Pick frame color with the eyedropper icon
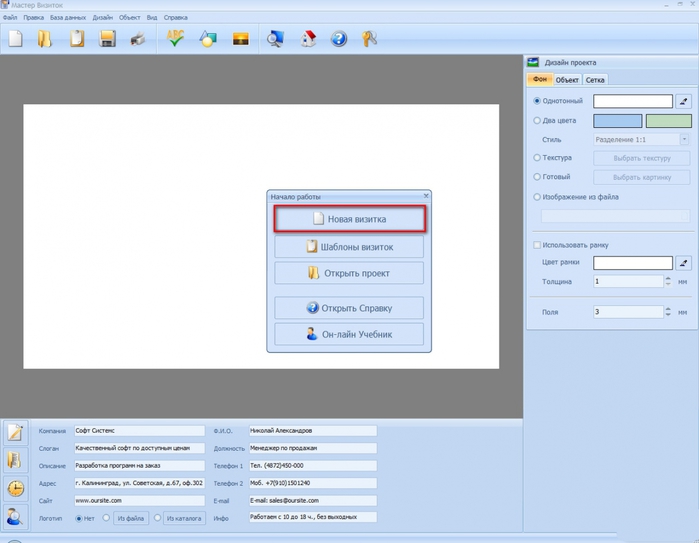The height and width of the screenshot is (543, 699). coord(683,263)
